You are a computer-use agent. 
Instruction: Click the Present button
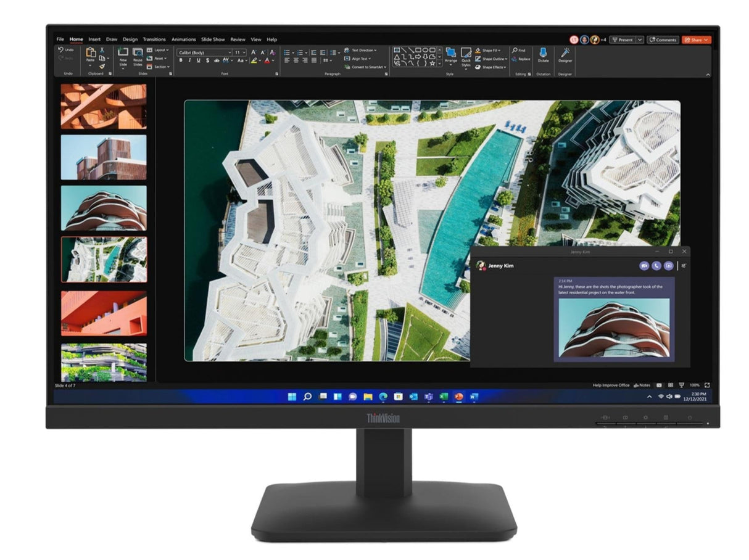point(624,39)
